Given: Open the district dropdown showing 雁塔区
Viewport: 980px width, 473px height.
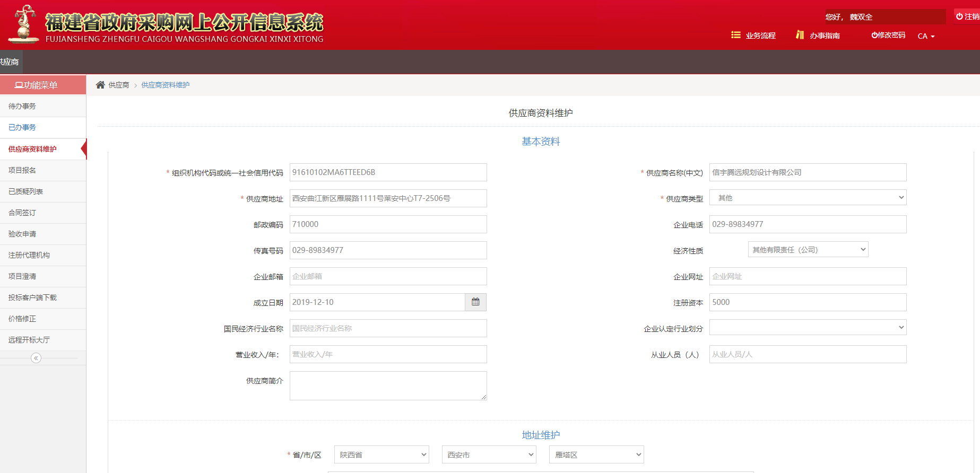Looking at the screenshot, I should (x=596, y=454).
